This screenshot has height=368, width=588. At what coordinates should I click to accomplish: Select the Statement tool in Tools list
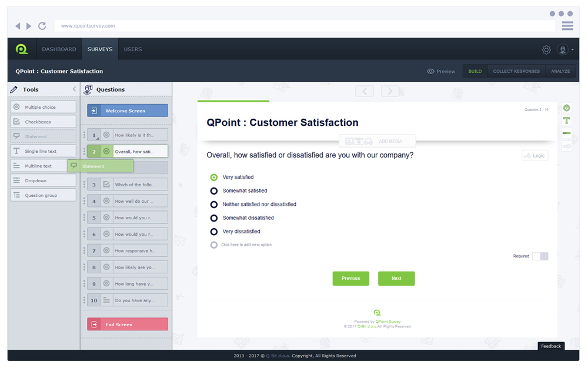coord(43,136)
